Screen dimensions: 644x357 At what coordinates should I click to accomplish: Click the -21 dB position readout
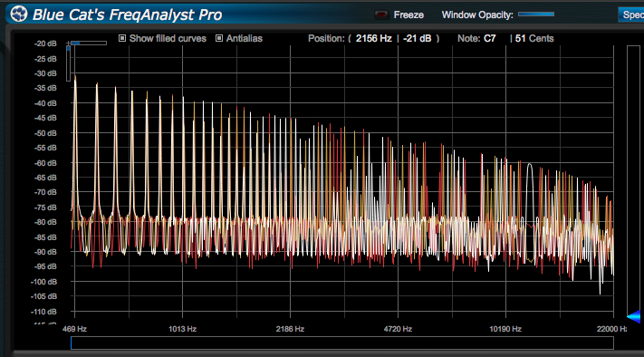pyautogui.click(x=418, y=38)
